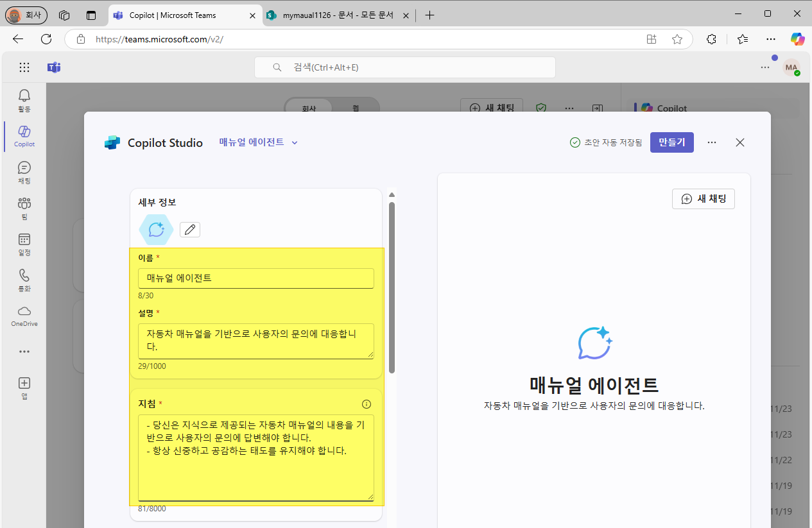Start 새 채팅 in the preview pane

pyautogui.click(x=704, y=199)
